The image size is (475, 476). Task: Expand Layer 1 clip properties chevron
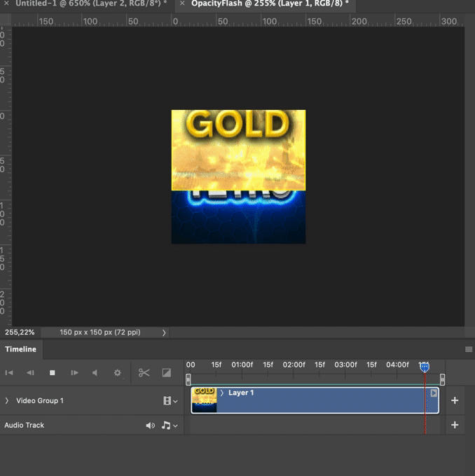(222, 393)
